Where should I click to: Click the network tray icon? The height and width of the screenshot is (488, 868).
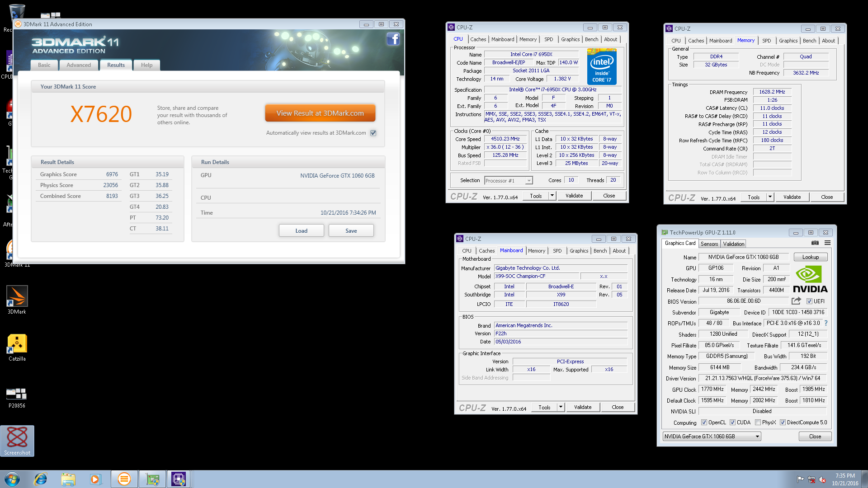811,479
